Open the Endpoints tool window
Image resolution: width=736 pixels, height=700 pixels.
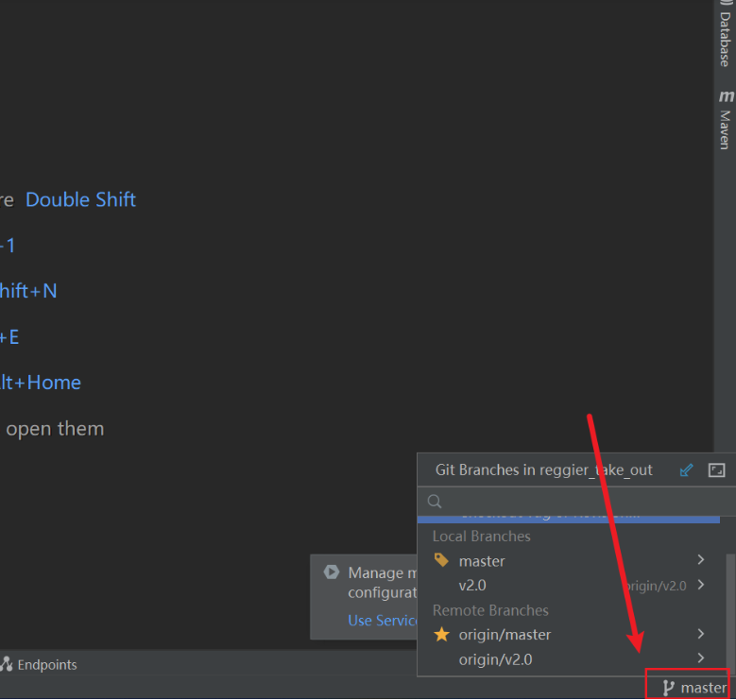click(39, 664)
